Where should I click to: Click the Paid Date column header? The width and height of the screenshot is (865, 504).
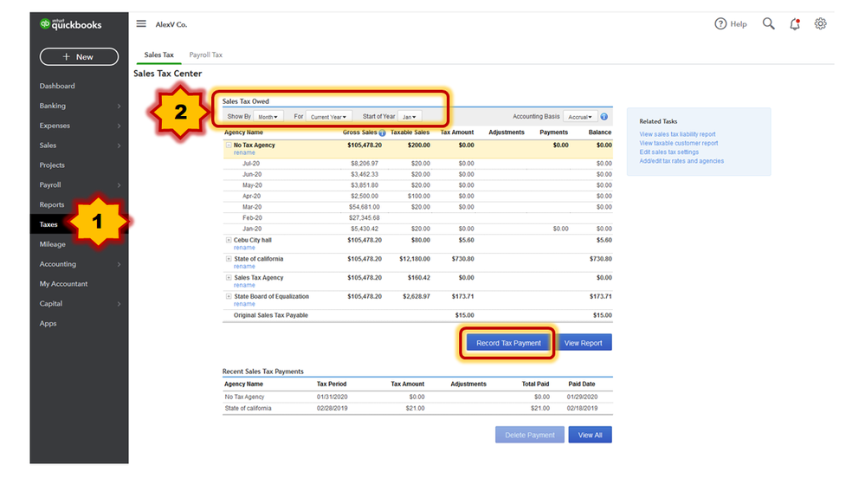[x=582, y=384]
